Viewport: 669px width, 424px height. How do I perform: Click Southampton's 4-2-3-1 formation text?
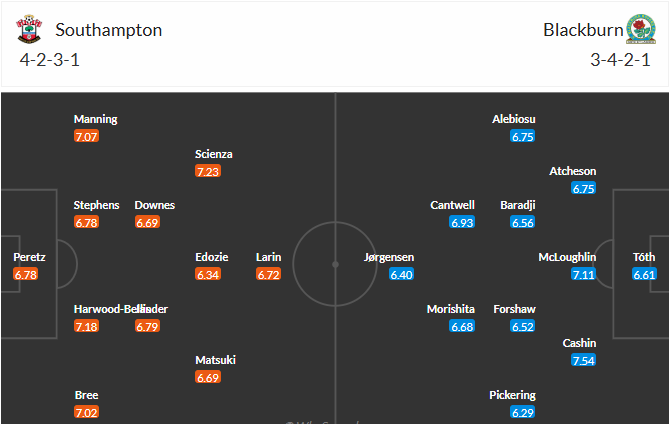coord(47,58)
